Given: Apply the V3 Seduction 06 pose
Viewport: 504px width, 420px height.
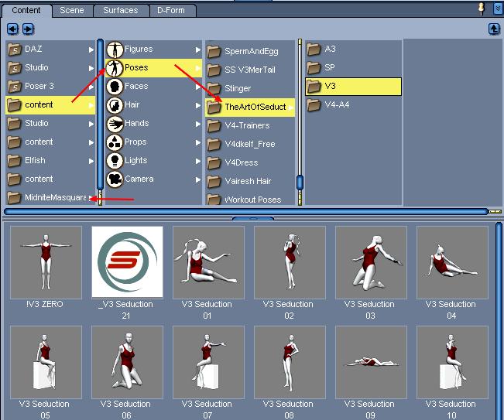Looking at the screenshot, I should coord(127,362).
